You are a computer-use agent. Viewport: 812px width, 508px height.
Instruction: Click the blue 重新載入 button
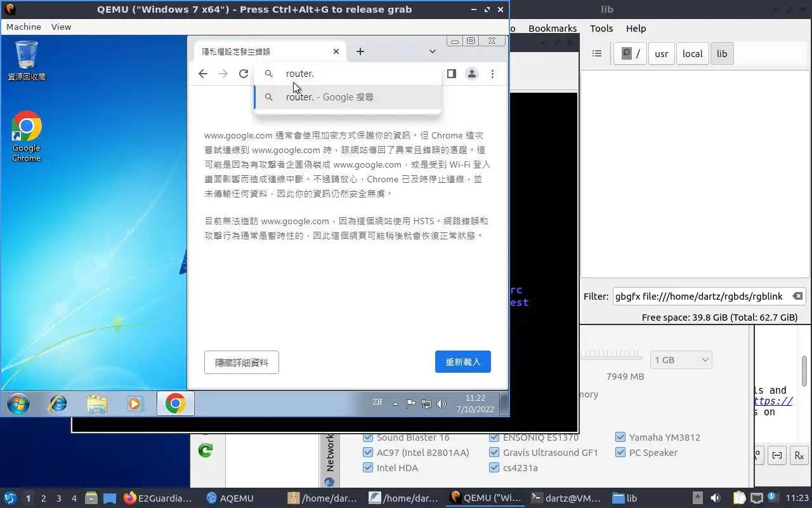tap(463, 362)
